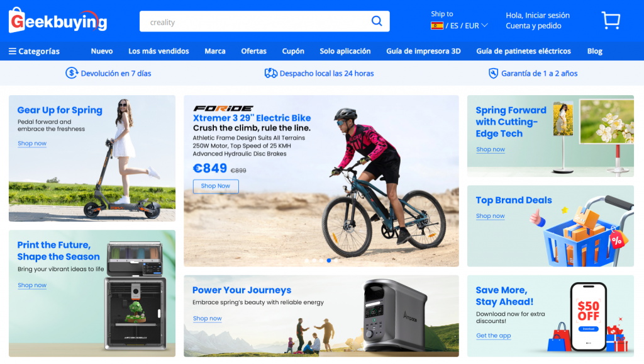This screenshot has width=644, height=364.
Task: Click the search magnifier icon
Action: point(376,21)
